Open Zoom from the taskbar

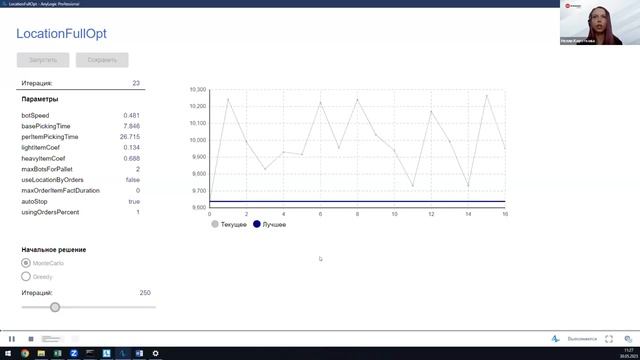click(74, 353)
